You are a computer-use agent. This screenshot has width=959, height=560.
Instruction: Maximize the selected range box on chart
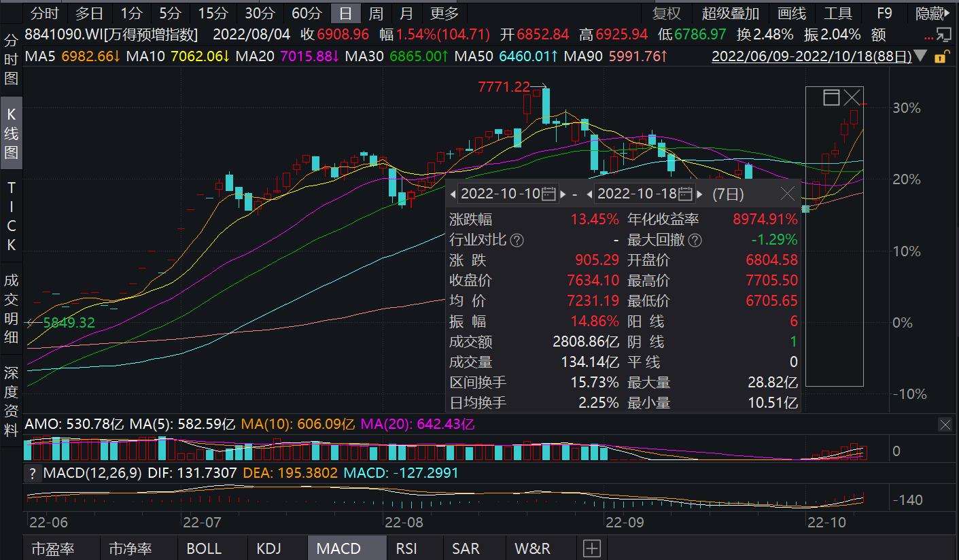click(x=831, y=97)
